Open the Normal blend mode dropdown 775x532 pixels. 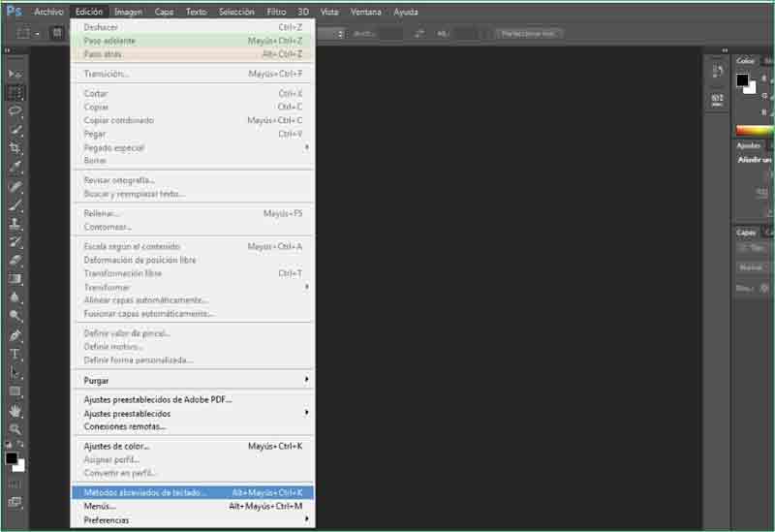753,267
